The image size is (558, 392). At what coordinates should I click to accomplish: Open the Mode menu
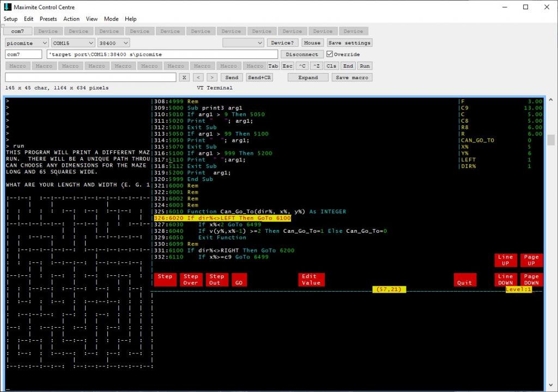[111, 19]
